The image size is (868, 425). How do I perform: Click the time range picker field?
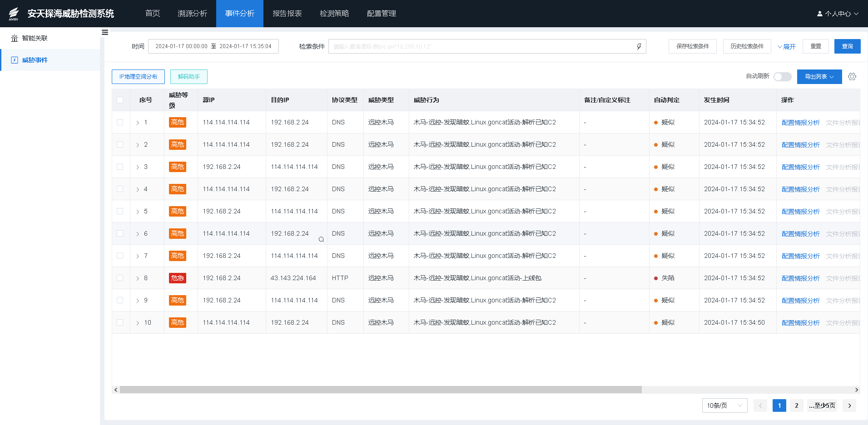point(213,46)
